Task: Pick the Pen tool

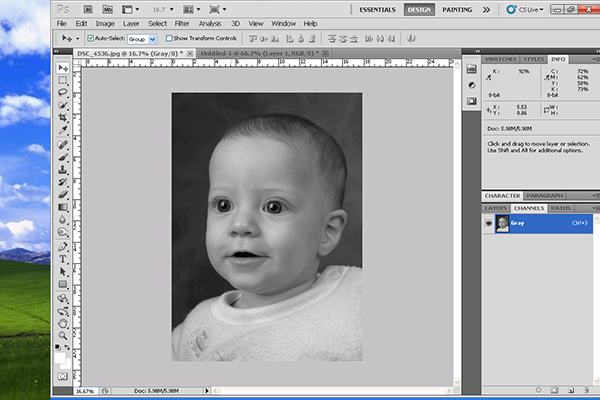Action: [62, 245]
